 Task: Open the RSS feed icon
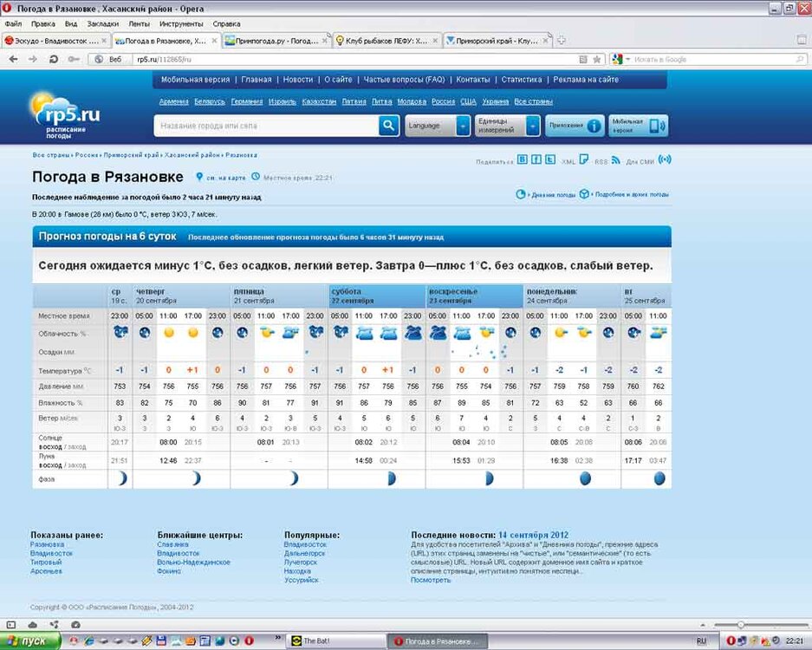pos(615,160)
